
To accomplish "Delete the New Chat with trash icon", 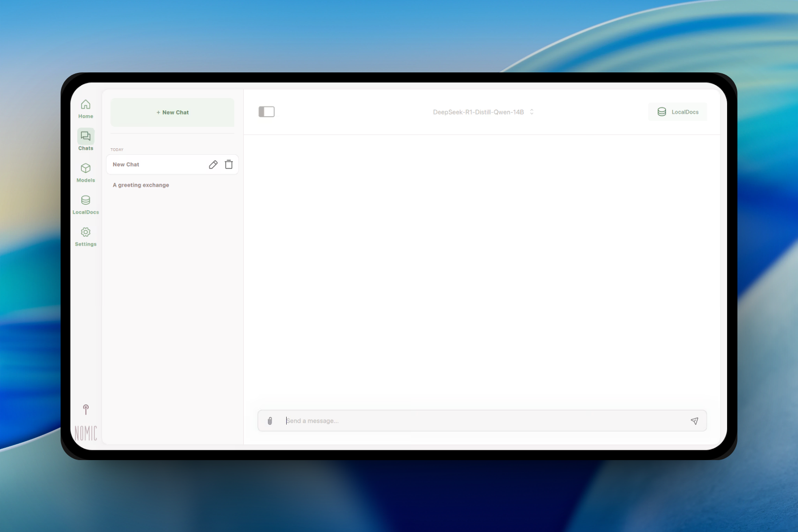I will point(229,165).
